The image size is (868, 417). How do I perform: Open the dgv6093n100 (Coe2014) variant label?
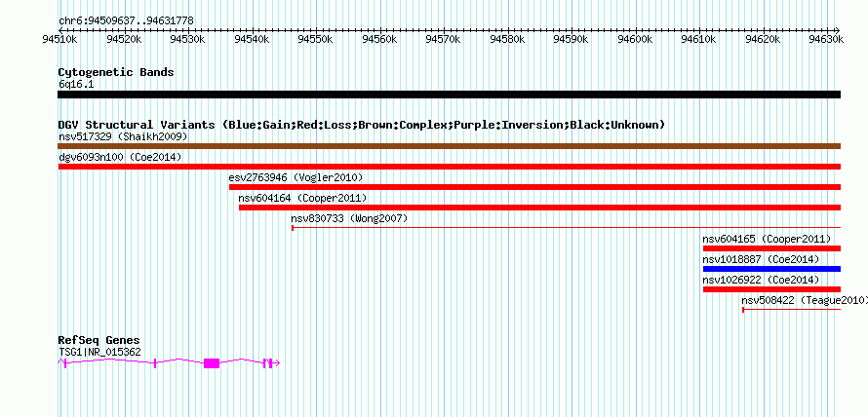coord(120,157)
